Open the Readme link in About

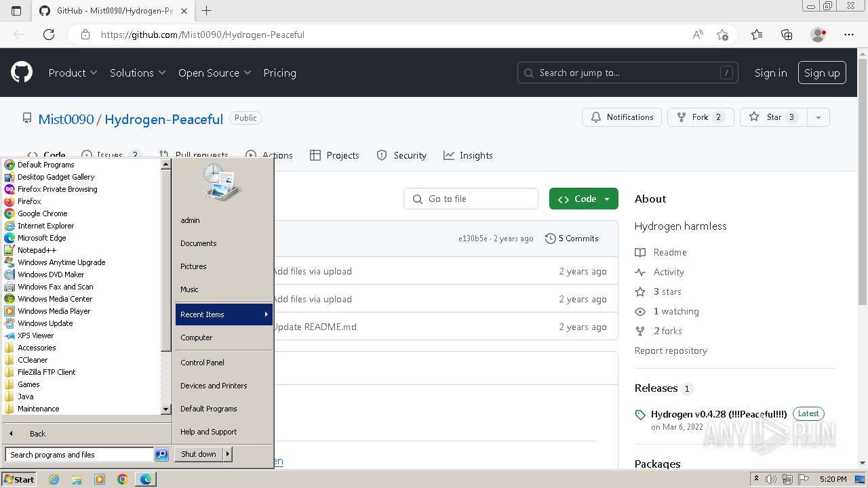[670, 252]
